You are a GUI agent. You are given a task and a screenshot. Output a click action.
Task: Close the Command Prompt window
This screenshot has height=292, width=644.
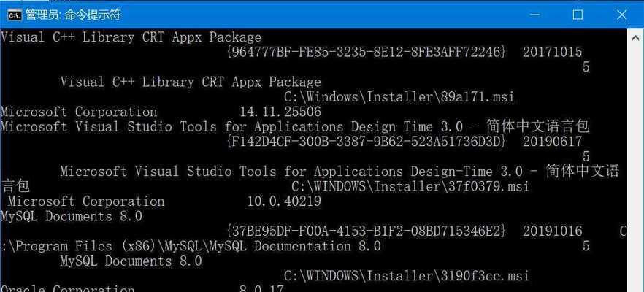(x=621, y=15)
